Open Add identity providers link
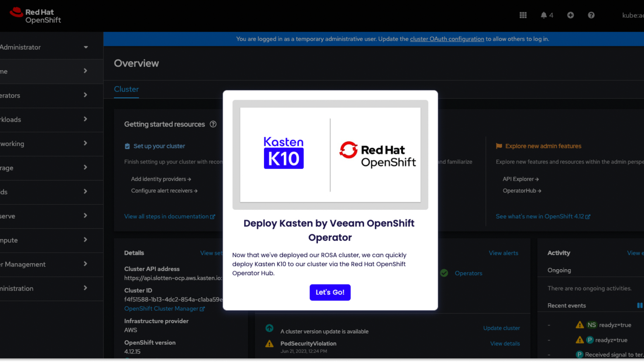The image size is (644, 362). click(x=161, y=179)
